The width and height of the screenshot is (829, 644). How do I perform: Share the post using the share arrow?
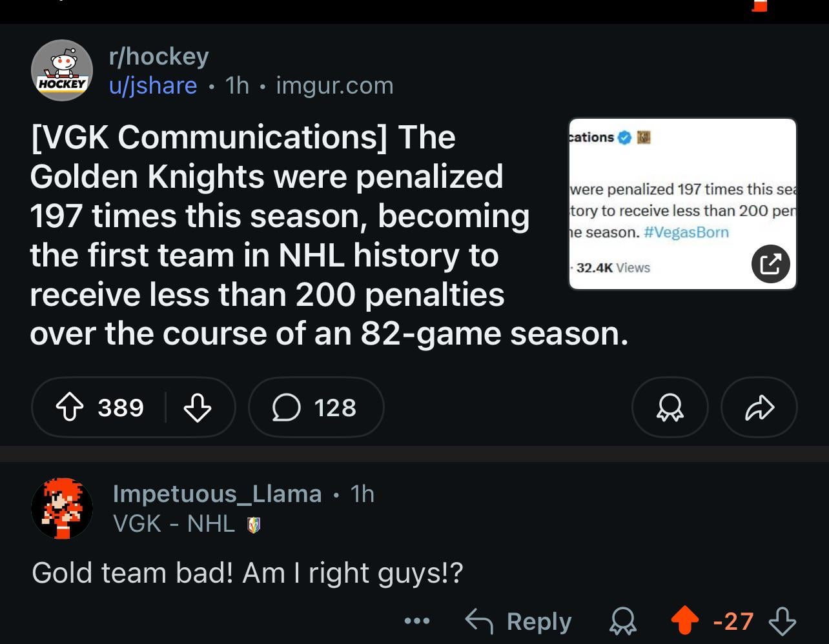(x=759, y=407)
